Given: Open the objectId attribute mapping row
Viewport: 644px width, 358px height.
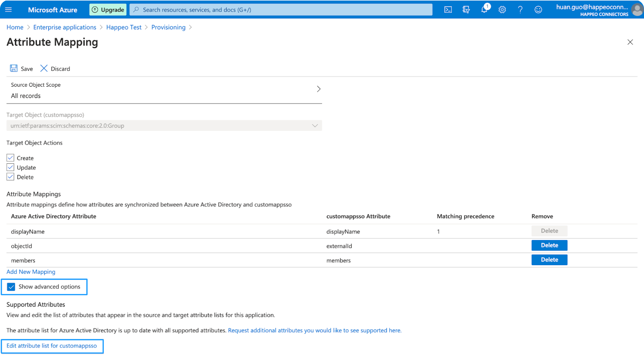Looking at the screenshot, I should point(322,246).
